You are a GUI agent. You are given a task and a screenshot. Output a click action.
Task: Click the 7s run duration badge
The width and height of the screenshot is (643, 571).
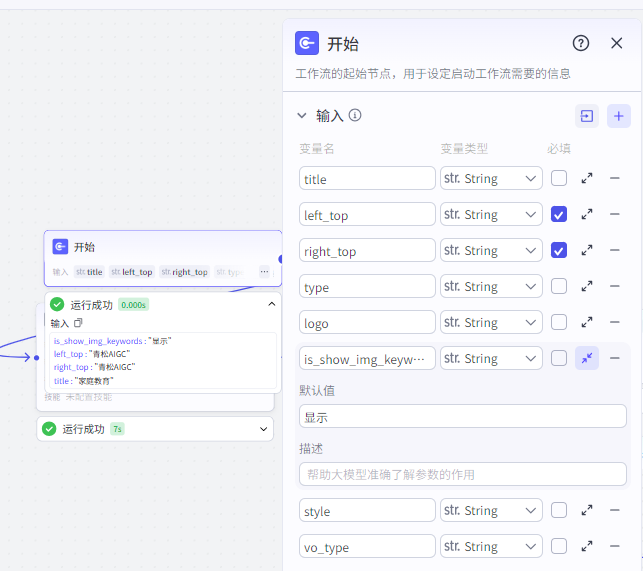coord(117,429)
